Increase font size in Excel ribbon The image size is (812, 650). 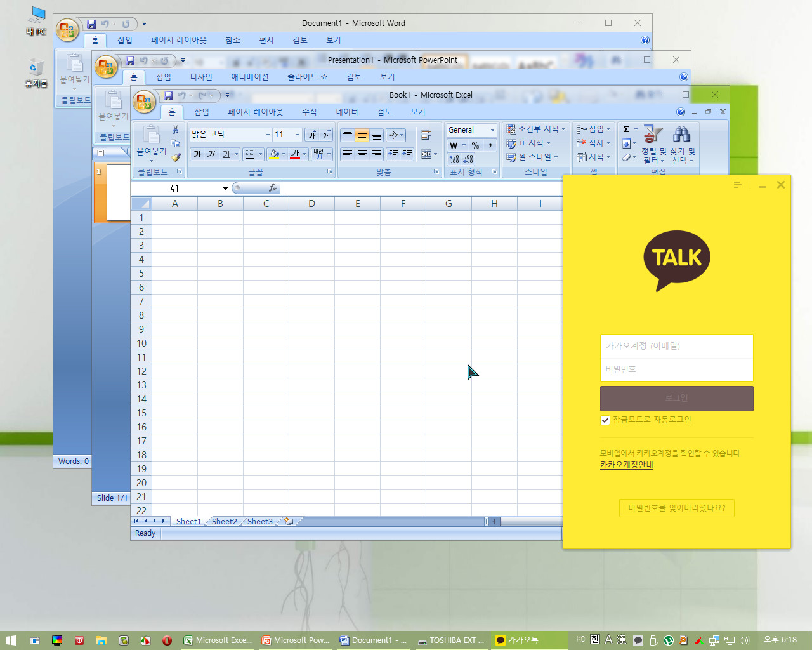(312, 135)
